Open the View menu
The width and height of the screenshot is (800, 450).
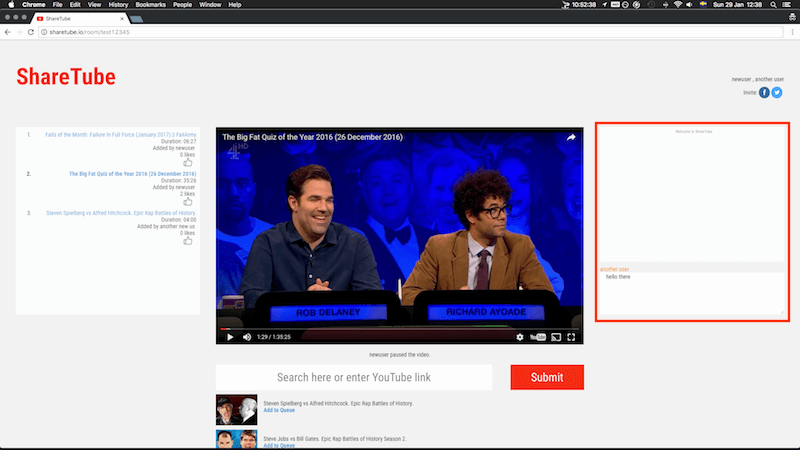94,5
